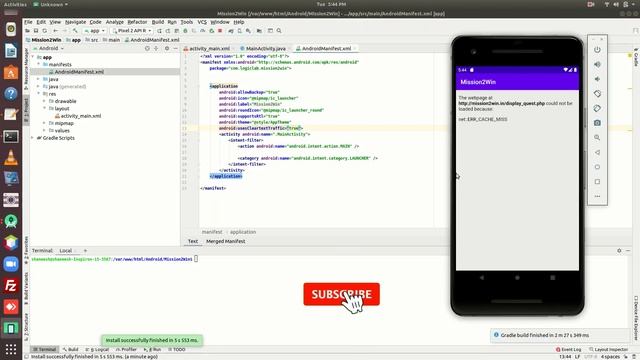Collapse the 'res' folder

click(39, 94)
